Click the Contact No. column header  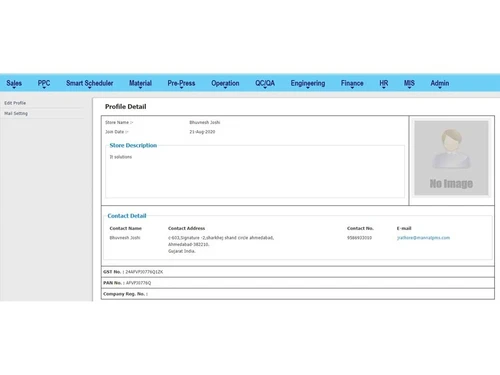click(360, 228)
